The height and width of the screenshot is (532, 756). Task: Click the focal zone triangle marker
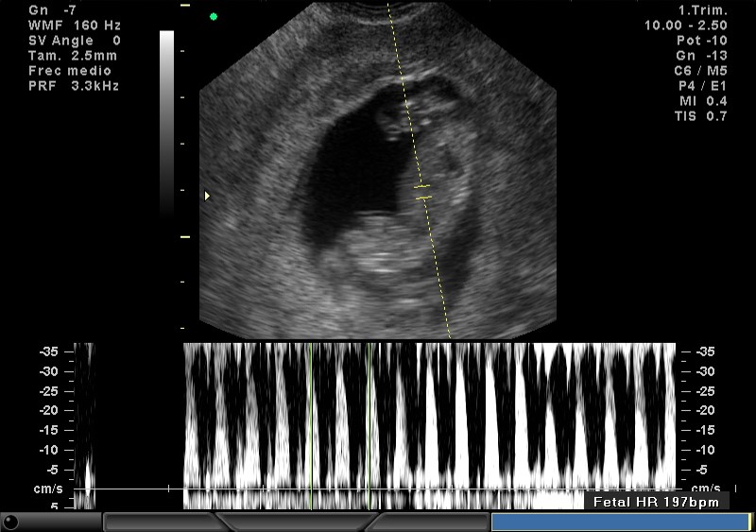(209, 196)
